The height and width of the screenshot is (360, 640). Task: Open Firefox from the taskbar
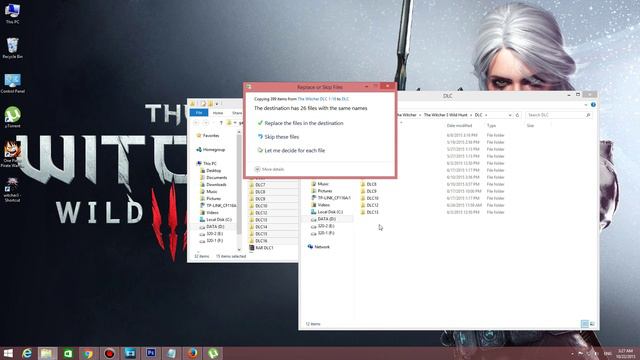click(x=192, y=353)
